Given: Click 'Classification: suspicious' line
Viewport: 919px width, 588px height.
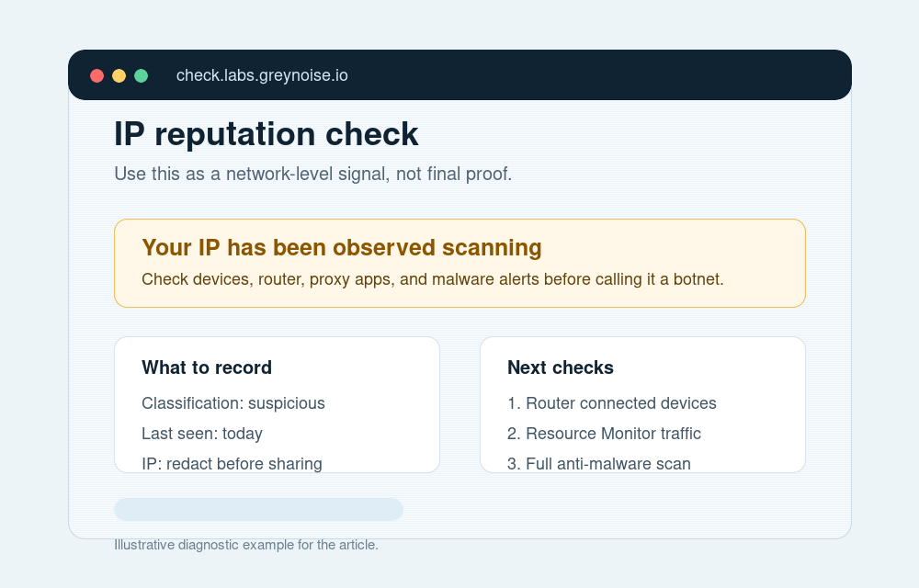Looking at the screenshot, I should 233,403.
